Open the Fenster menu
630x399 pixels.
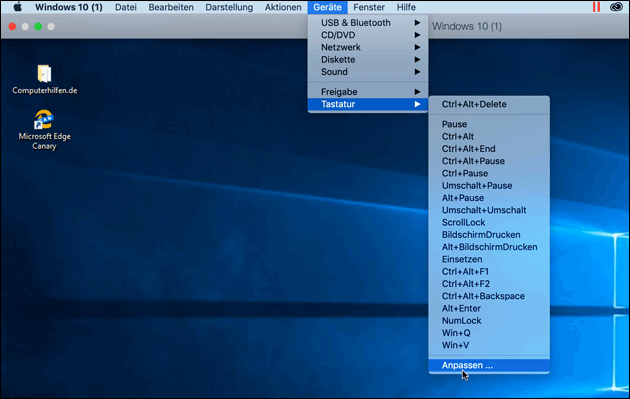(369, 7)
